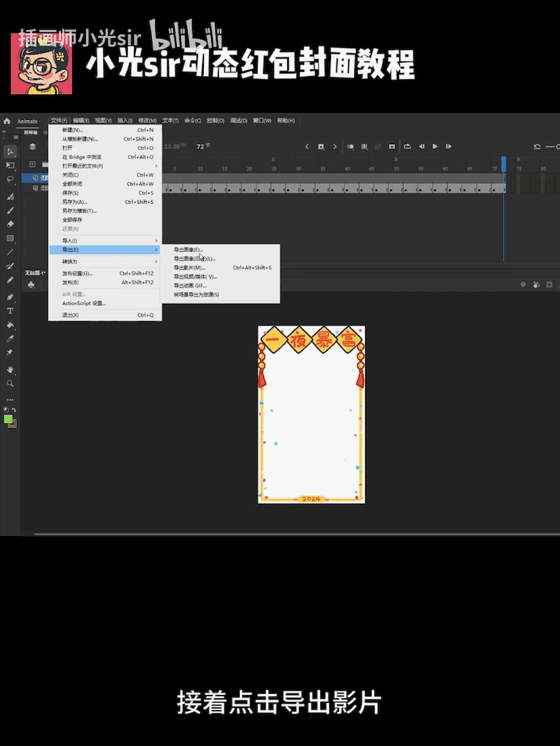Click the green fill color swatch
This screenshot has width=560, height=746.
point(8,419)
